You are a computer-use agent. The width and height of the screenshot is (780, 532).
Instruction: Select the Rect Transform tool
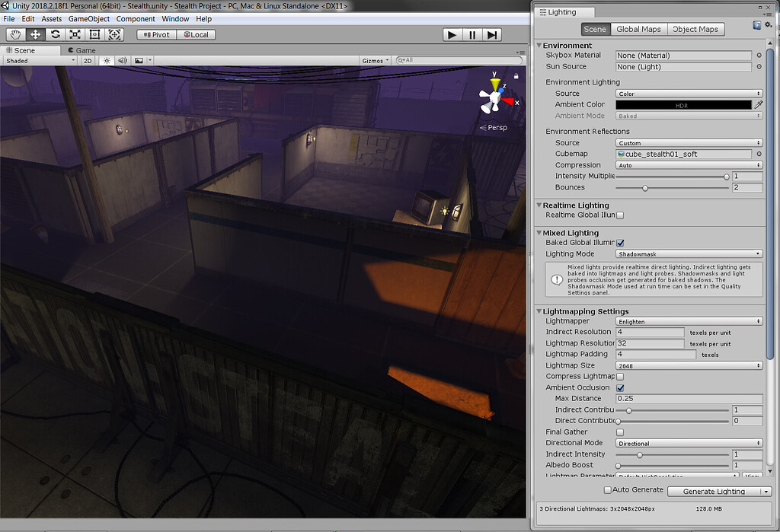pos(94,34)
